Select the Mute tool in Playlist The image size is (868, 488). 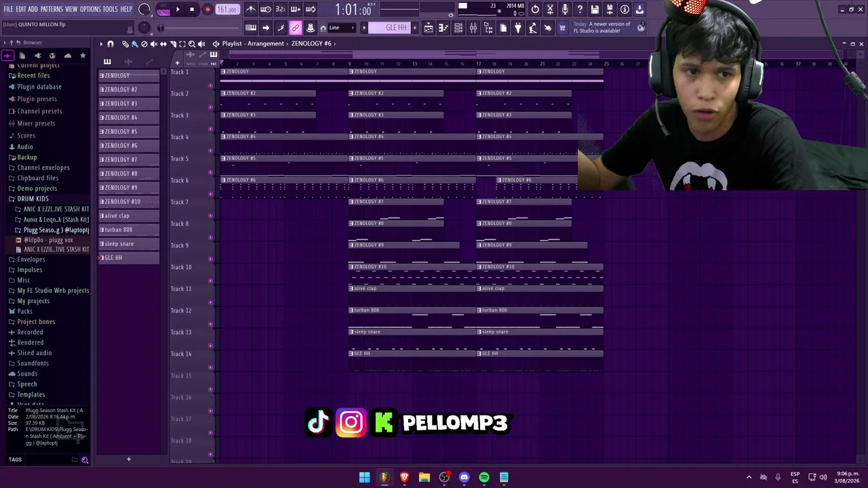tap(153, 44)
